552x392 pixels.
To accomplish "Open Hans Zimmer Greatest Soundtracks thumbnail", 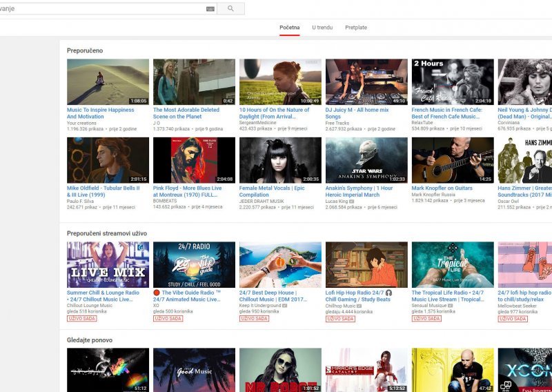I will click(x=525, y=160).
